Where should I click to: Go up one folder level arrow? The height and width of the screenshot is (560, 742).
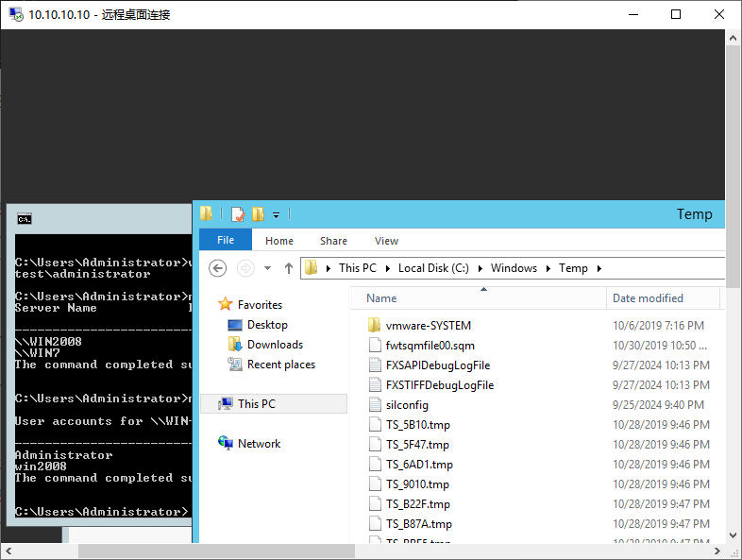point(289,268)
